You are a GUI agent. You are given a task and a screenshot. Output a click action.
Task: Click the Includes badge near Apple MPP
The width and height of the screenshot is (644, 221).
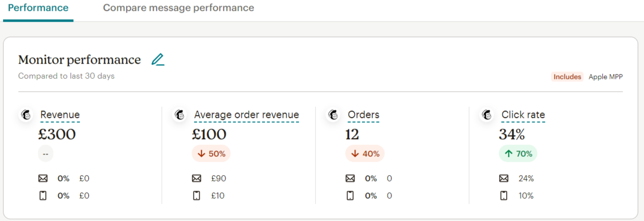pyautogui.click(x=567, y=77)
